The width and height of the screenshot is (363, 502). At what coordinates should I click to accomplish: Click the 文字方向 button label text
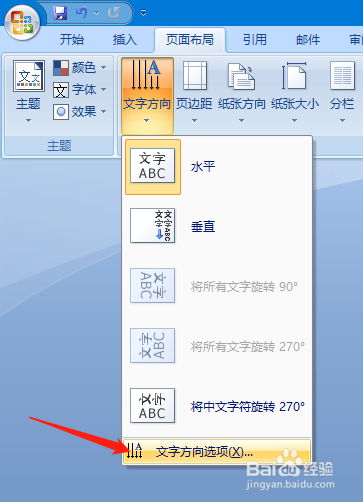pos(147,104)
